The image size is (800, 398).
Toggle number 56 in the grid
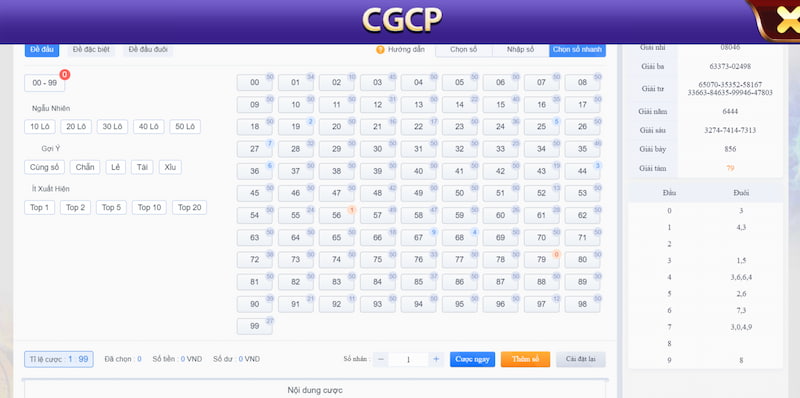click(337, 215)
